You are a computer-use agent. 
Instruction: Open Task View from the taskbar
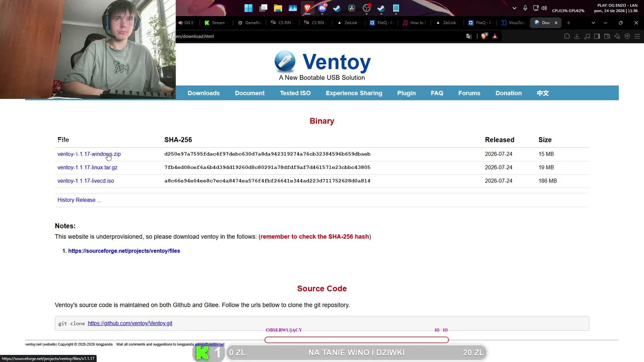tap(263, 8)
